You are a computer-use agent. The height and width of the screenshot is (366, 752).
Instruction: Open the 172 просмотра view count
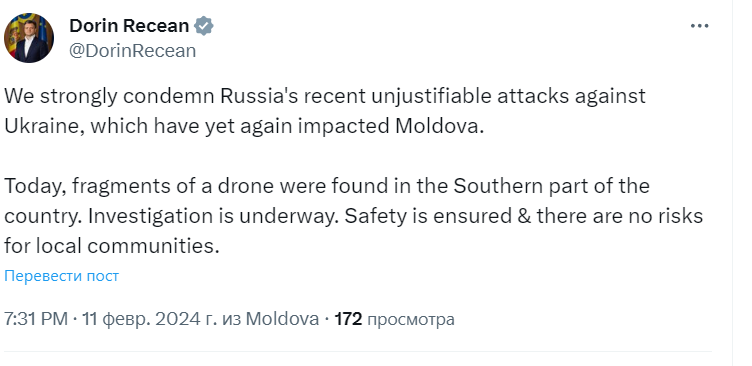(x=394, y=319)
